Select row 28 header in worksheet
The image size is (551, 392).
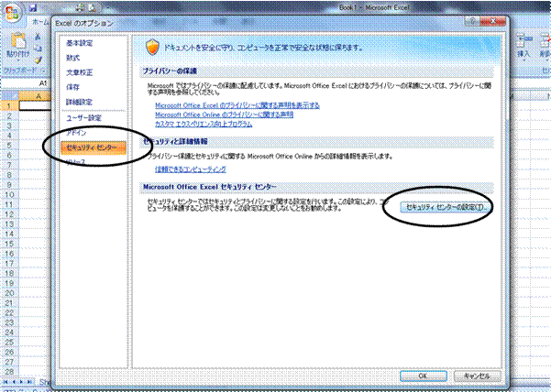click(10, 372)
